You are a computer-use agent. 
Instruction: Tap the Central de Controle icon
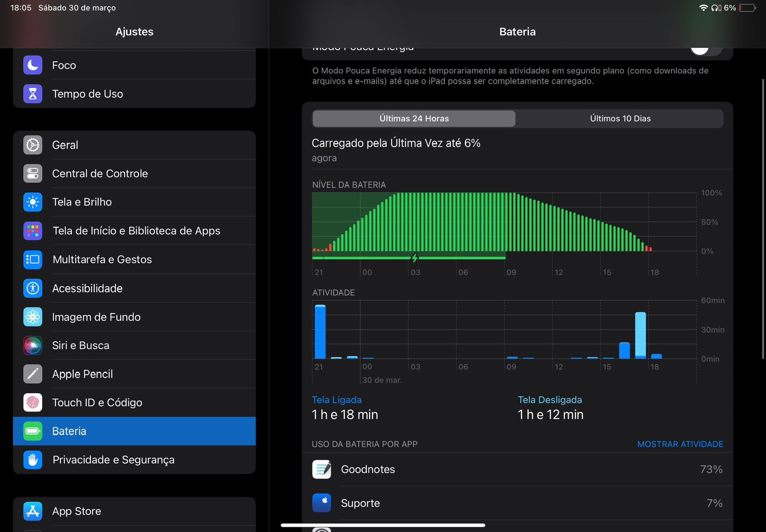click(33, 173)
